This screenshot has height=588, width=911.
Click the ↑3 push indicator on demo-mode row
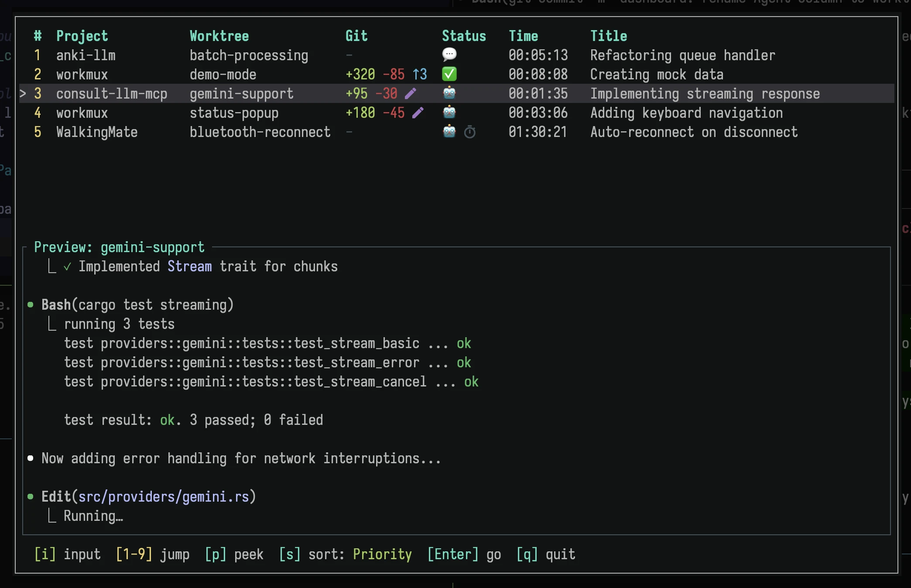[x=419, y=74]
